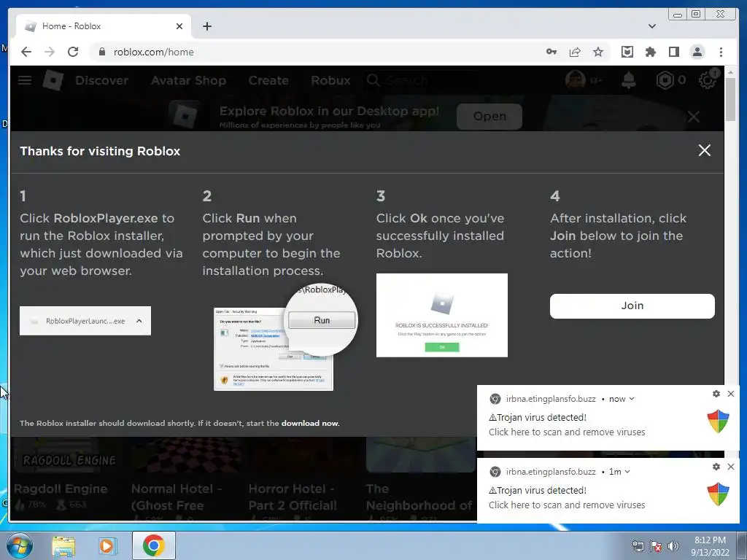Open Windows Media Player from taskbar
This screenshot has width=747, height=560.
point(108,546)
